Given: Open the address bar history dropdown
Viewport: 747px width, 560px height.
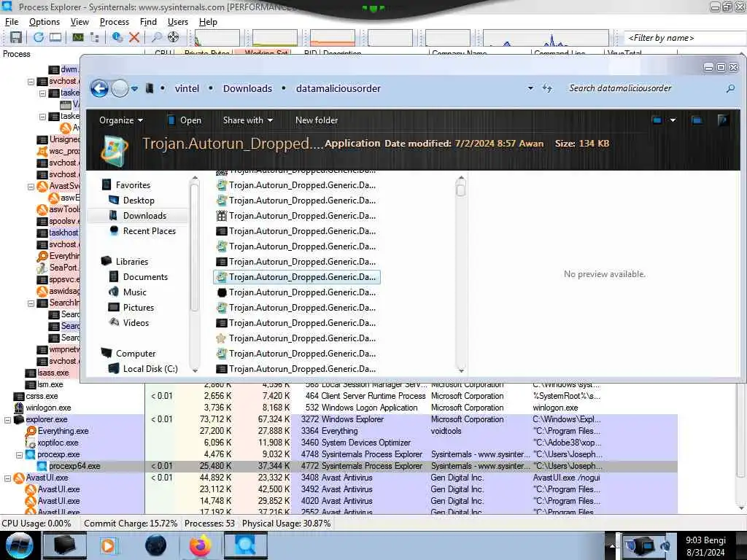Looking at the screenshot, I should (x=530, y=88).
